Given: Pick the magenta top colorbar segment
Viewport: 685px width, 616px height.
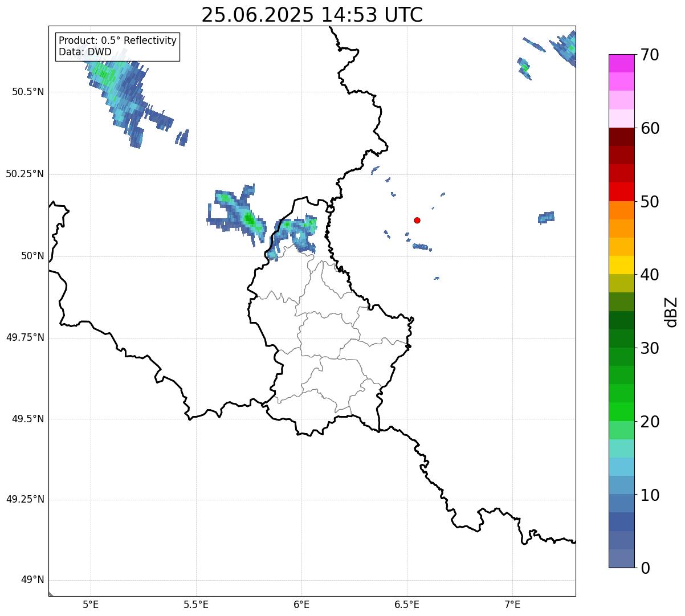Looking at the screenshot, I should coord(621,63).
